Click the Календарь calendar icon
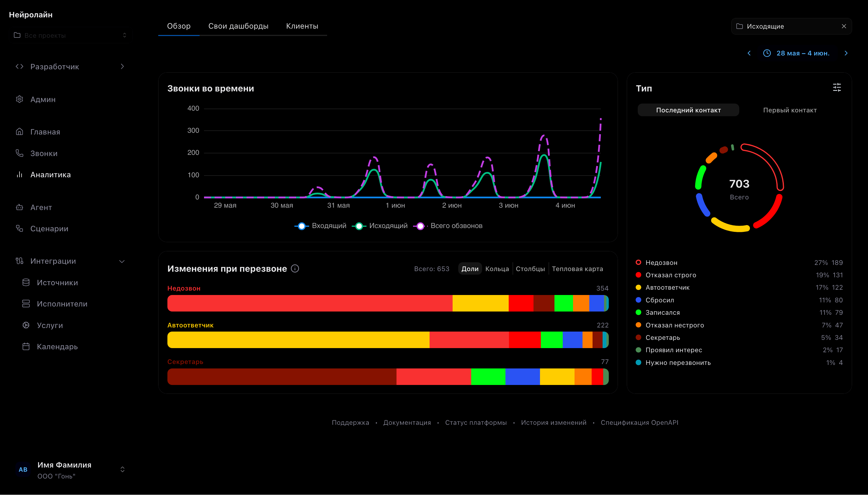 [26, 346]
